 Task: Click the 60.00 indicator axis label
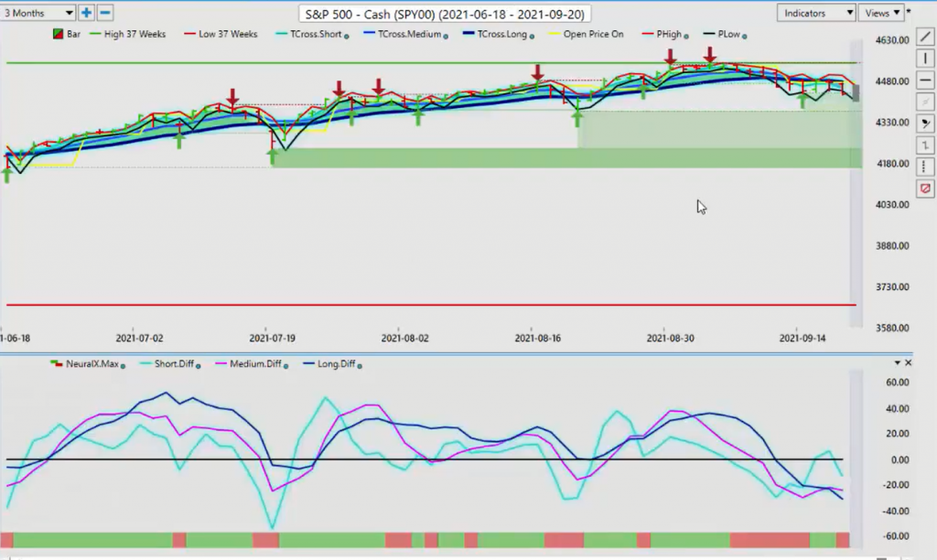point(898,382)
